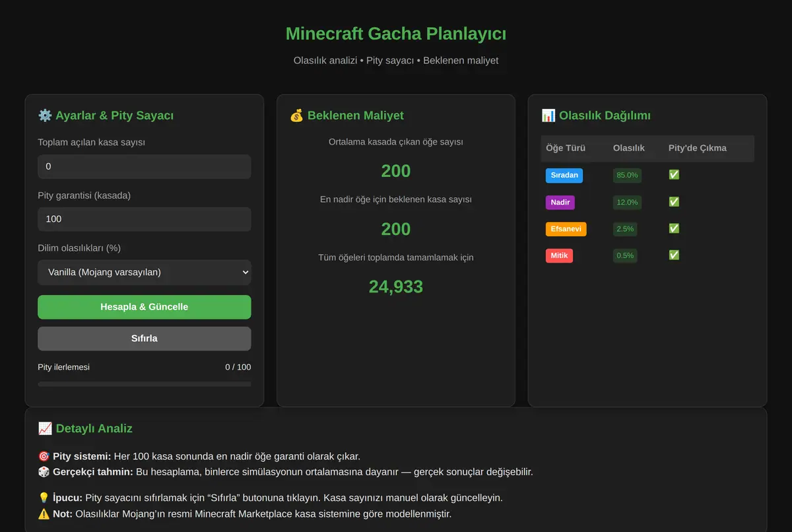
Task: Click the target icon before Pity sistemi
Action: (44, 456)
